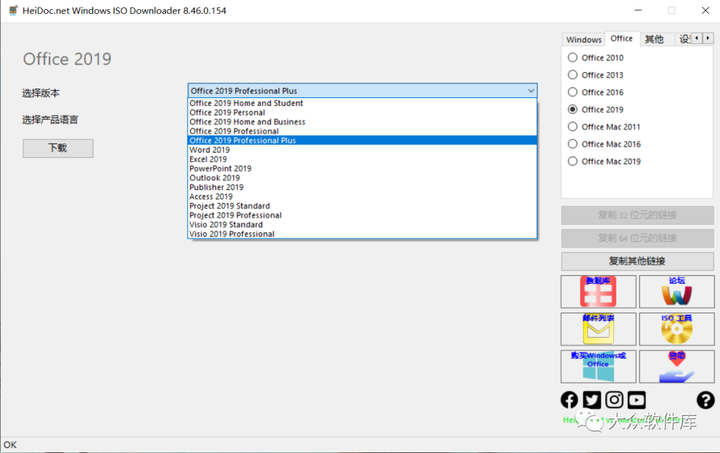The width and height of the screenshot is (720, 453).
Task: Click the copy 32-bit link button
Action: coord(637,215)
